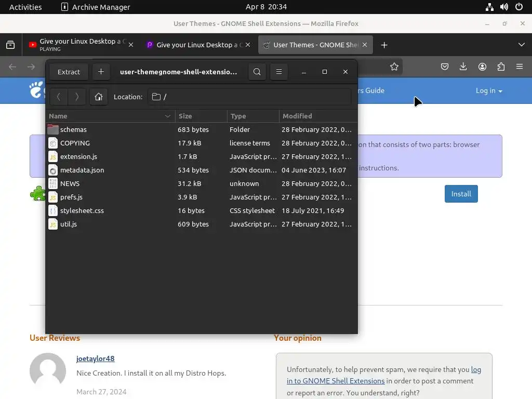532x399 pixels.
Task: Click the GNOME foot logo on the site
Action: [37, 90]
